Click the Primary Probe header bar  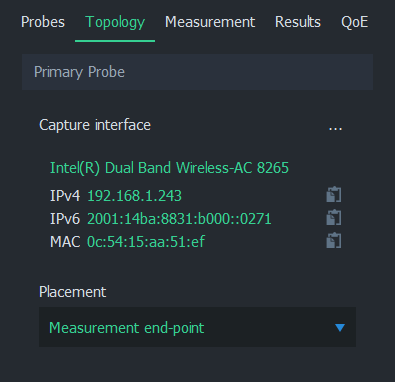click(197, 72)
